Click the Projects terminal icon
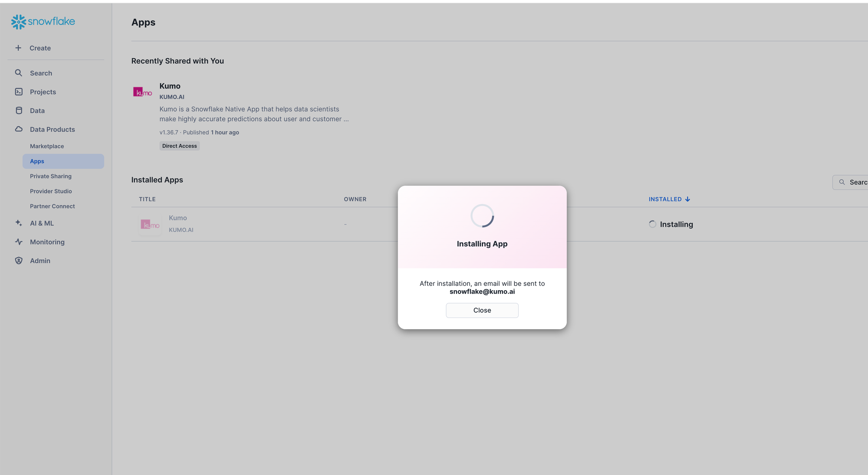The height and width of the screenshot is (475, 868). click(19, 92)
